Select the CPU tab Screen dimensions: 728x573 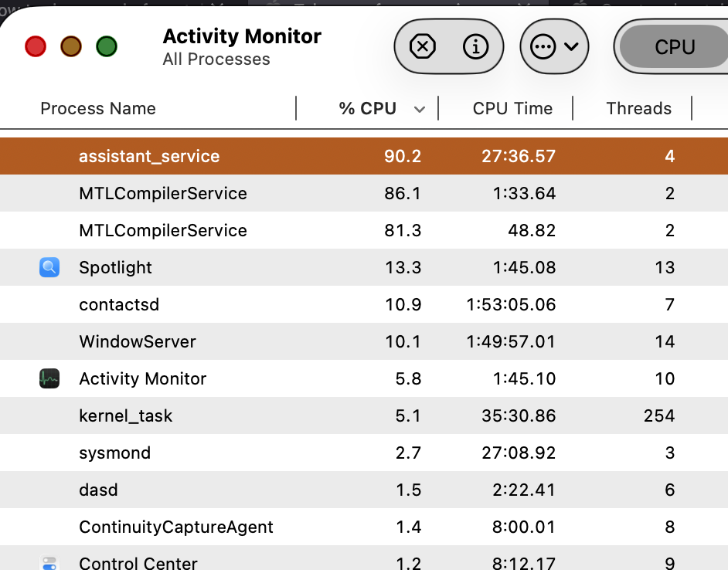(x=674, y=47)
